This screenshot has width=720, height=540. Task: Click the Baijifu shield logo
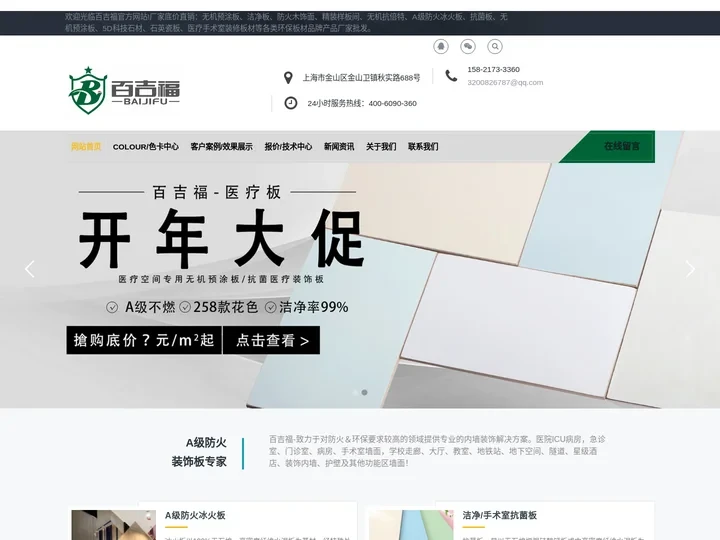click(124, 90)
